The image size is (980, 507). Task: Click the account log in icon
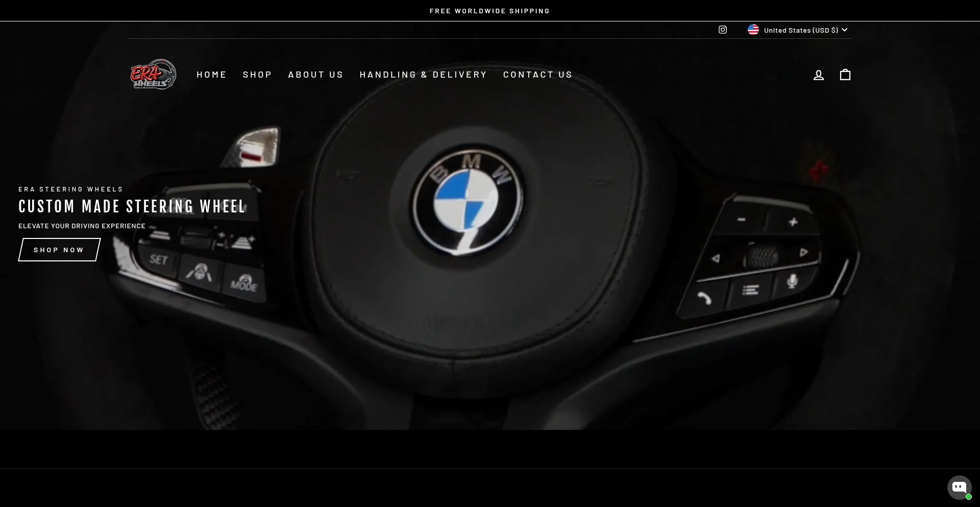[x=818, y=75]
